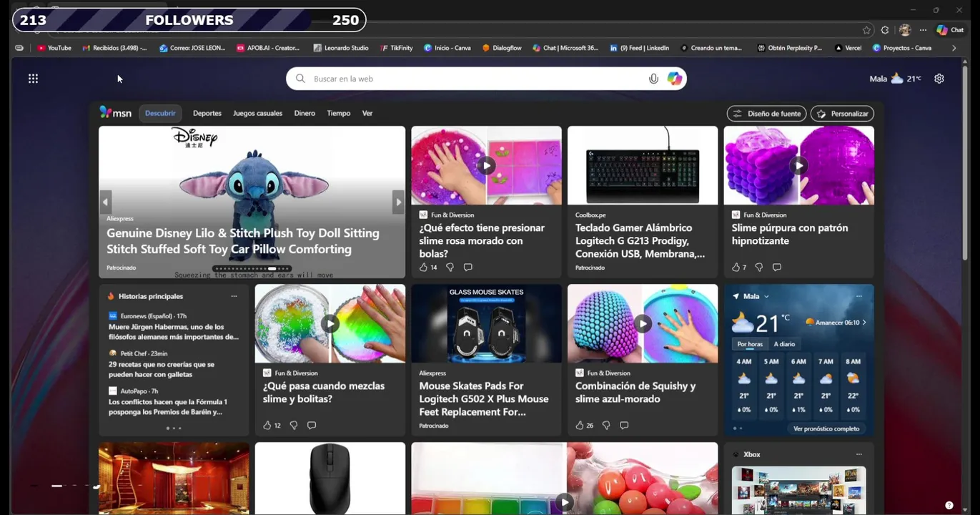Open the browser profile avatar
Viewport: 980px width, 515px height.
[x=905, y=30]
